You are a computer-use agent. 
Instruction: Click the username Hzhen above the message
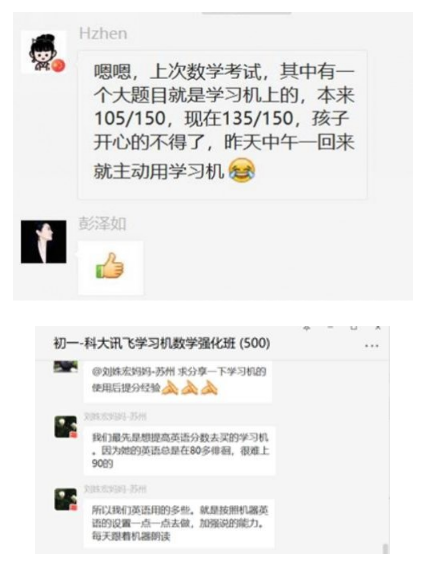tap(103, 34)
